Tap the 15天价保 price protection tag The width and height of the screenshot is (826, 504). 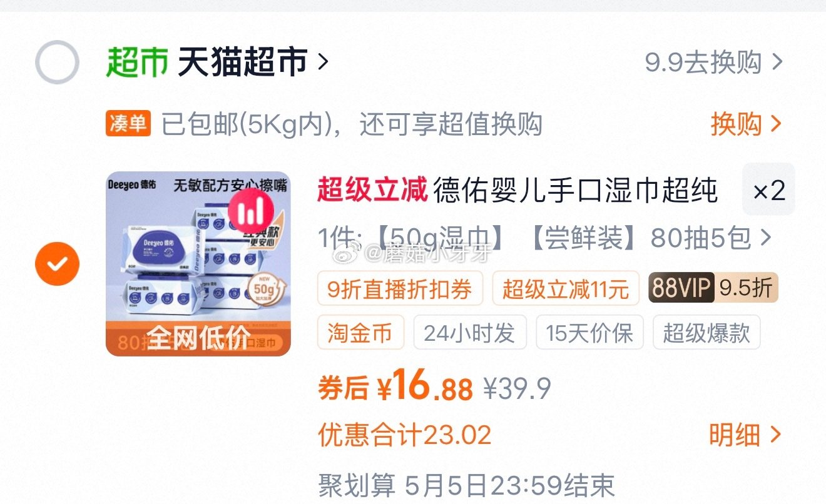[x=589, y=332]
